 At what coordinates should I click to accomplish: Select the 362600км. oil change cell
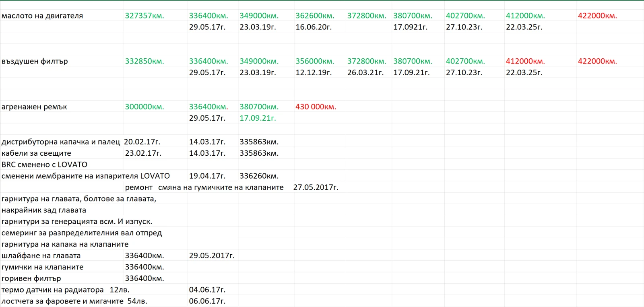pos(315,16)
